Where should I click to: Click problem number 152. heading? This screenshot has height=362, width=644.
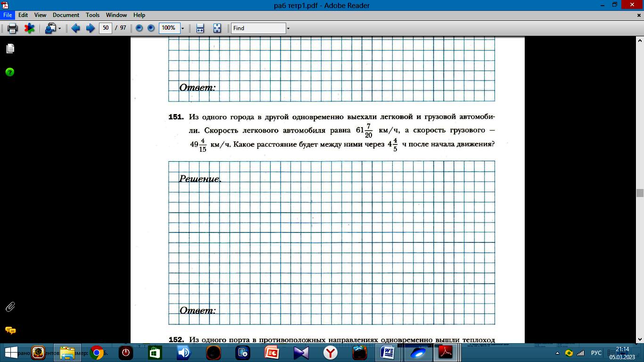pos(176,339)
